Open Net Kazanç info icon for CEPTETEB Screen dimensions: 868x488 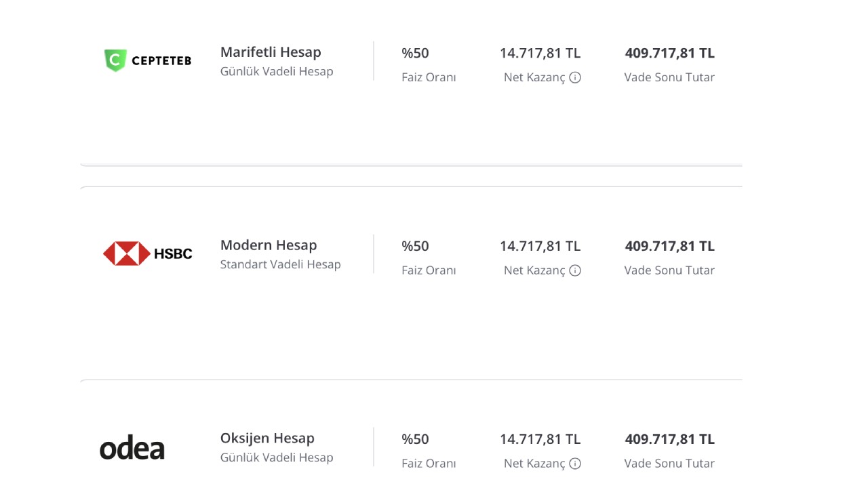pyautogui.click(x=575, y=77)
